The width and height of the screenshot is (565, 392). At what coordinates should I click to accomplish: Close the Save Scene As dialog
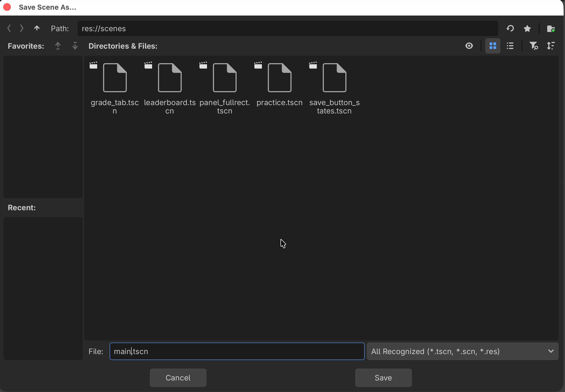point(7,7)
